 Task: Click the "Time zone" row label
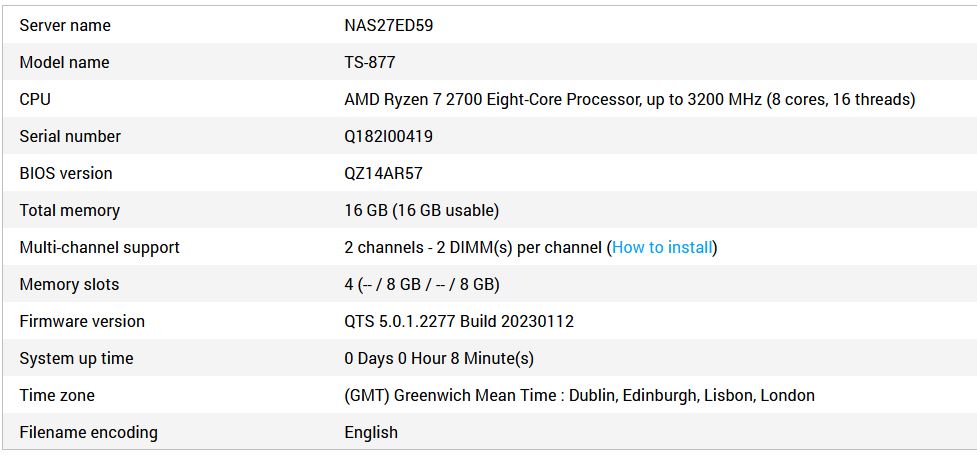click(x=57, y=395)
